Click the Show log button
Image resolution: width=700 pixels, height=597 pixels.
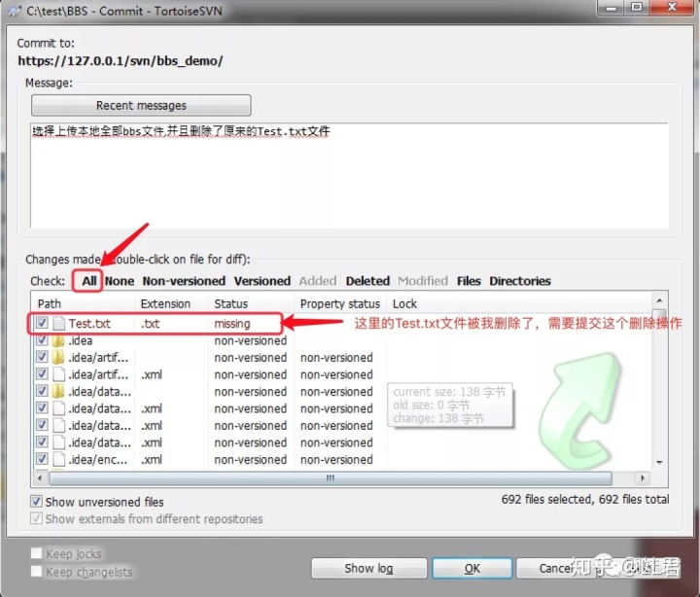click(x=368, y=568)
